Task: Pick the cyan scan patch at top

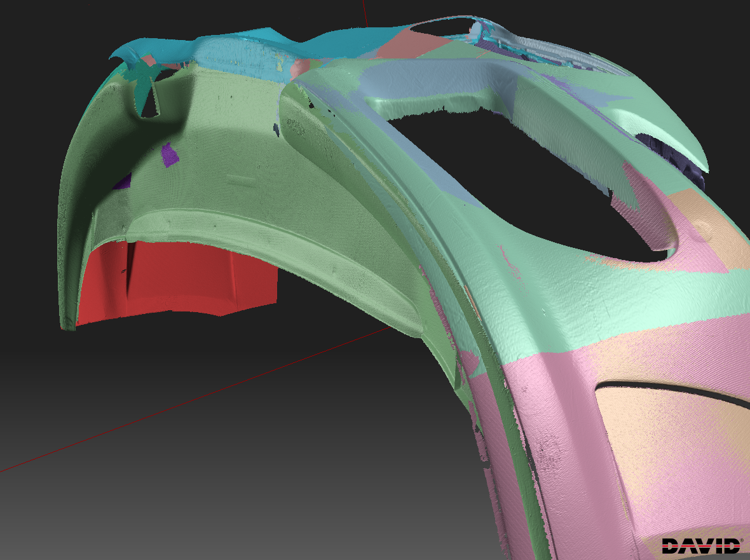Action: point(242,48)
